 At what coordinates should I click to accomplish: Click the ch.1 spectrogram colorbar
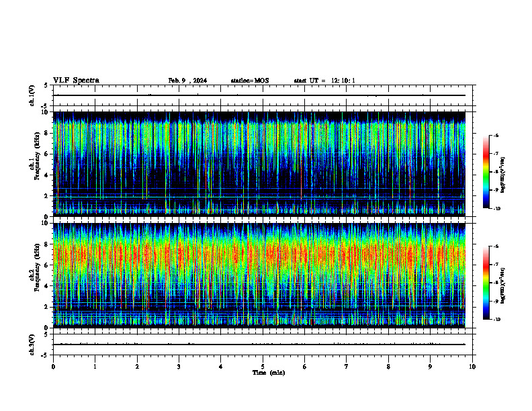pos(486,172)
